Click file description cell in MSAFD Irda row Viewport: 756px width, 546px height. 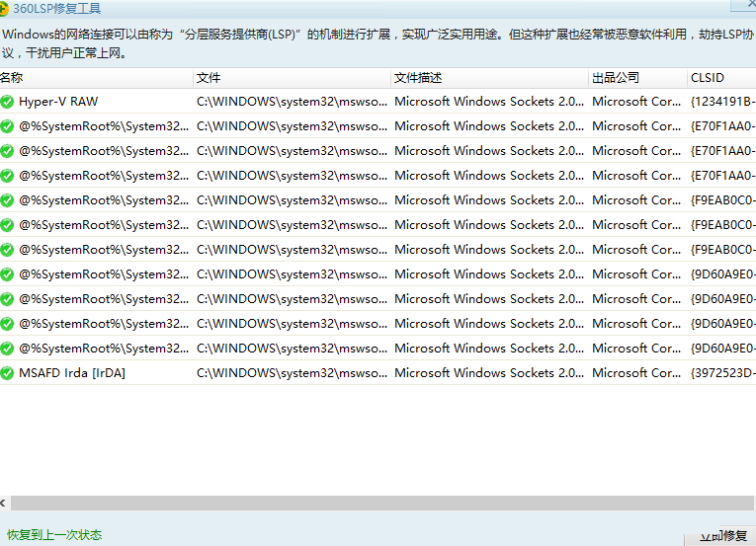click(489, 373)
